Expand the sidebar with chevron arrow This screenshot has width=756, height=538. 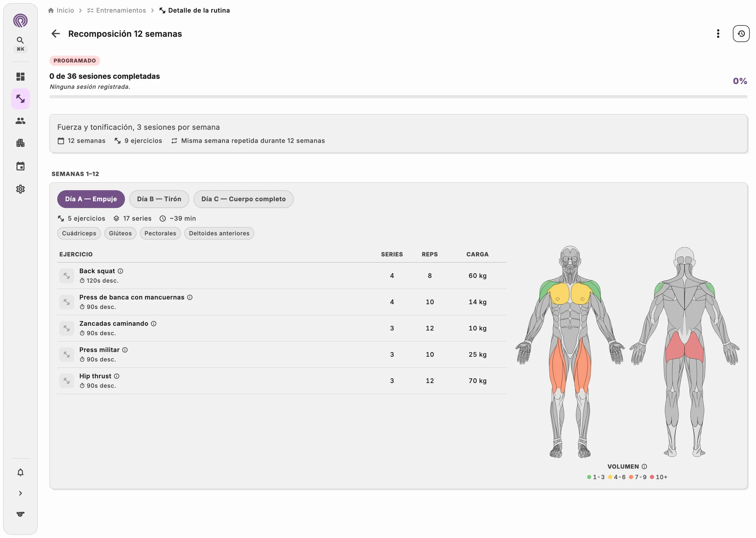(x=20, y=493)
